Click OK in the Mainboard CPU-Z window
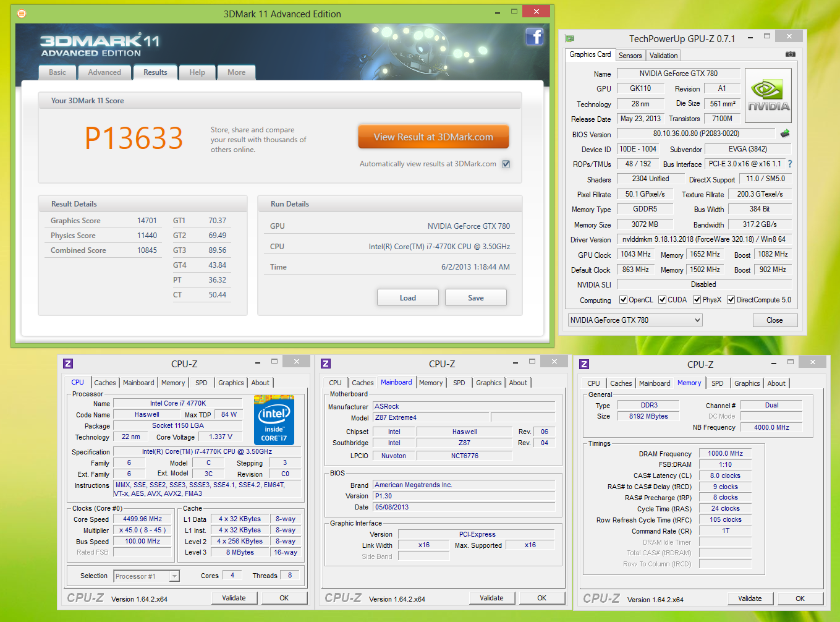The height and width of the screenshot is (622, 840). pos(542,598)
